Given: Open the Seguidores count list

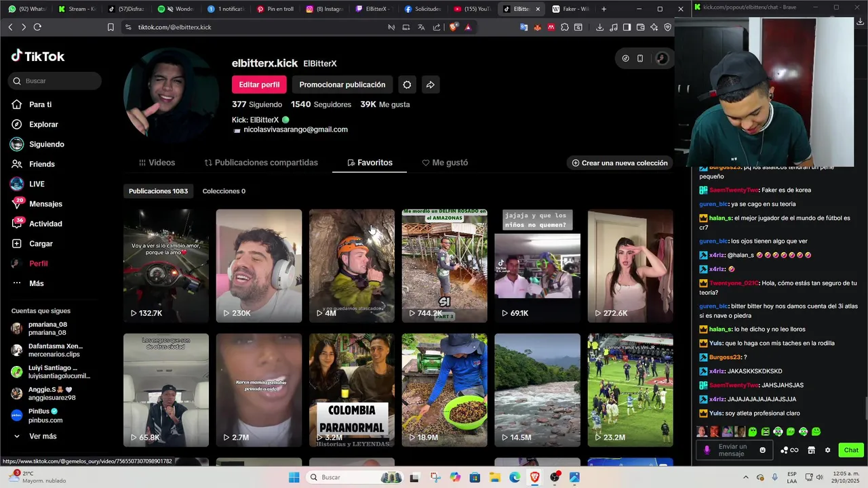Looking at the screenshot, I should 321,104.
